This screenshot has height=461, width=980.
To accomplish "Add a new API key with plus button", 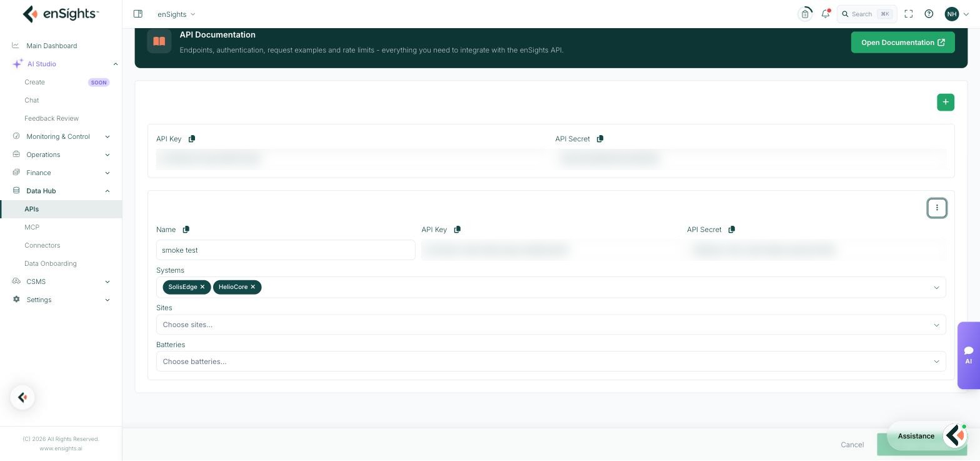I will pyautogui.click(x=946, y=102).
